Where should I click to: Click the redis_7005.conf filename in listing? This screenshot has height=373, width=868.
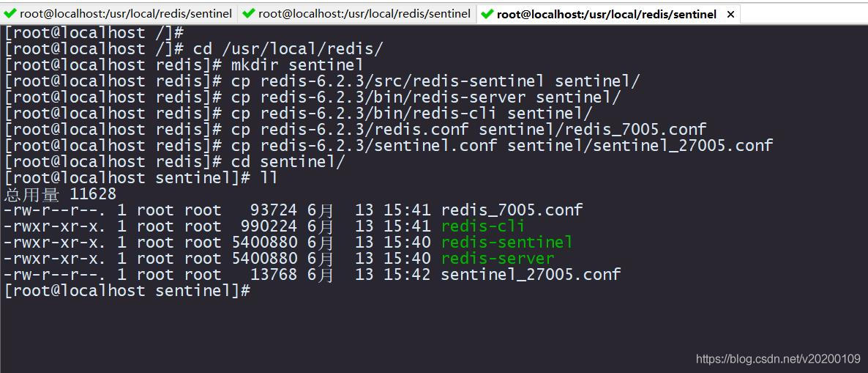512,210
